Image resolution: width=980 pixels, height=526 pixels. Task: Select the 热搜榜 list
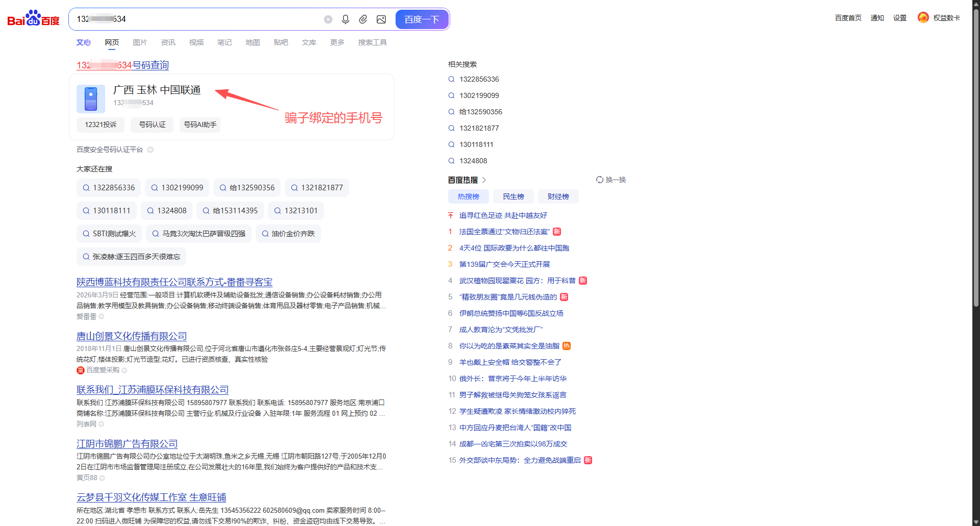point(468,196)
